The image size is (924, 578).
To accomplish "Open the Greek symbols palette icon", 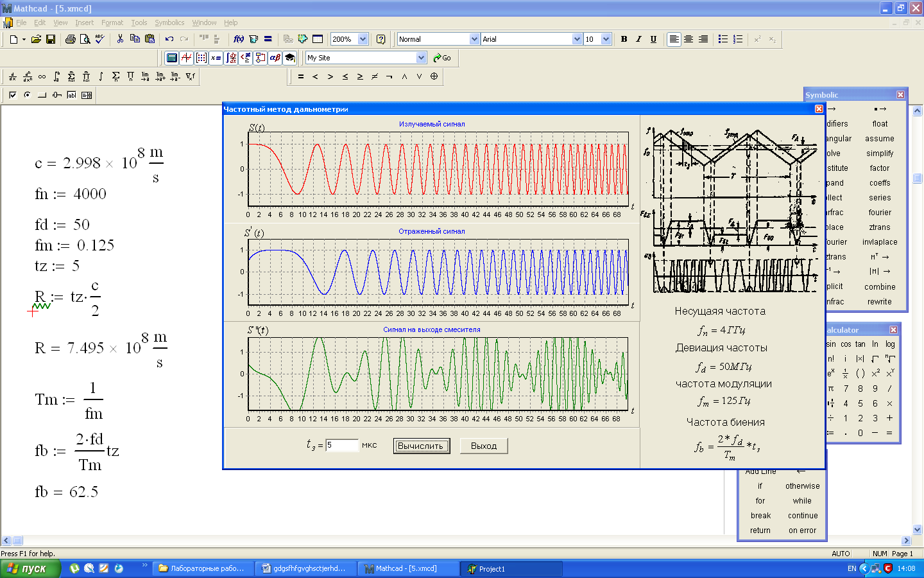I will point(275,58).
